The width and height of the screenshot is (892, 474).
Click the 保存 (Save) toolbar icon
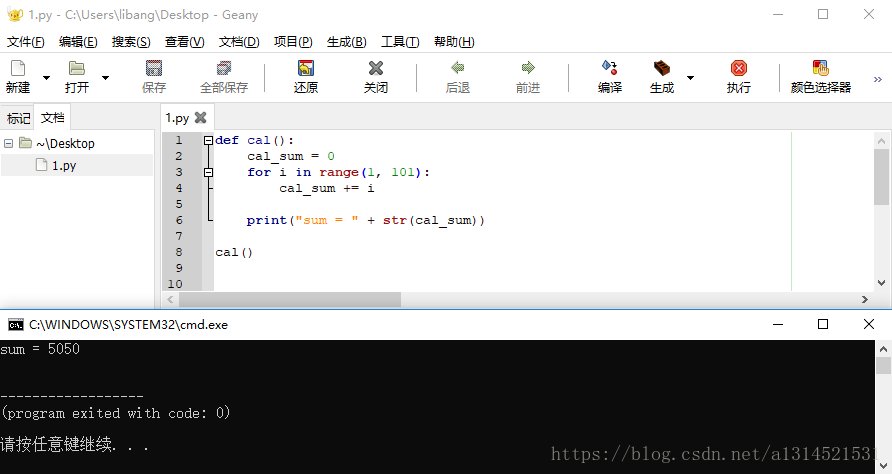coord(154,68)
